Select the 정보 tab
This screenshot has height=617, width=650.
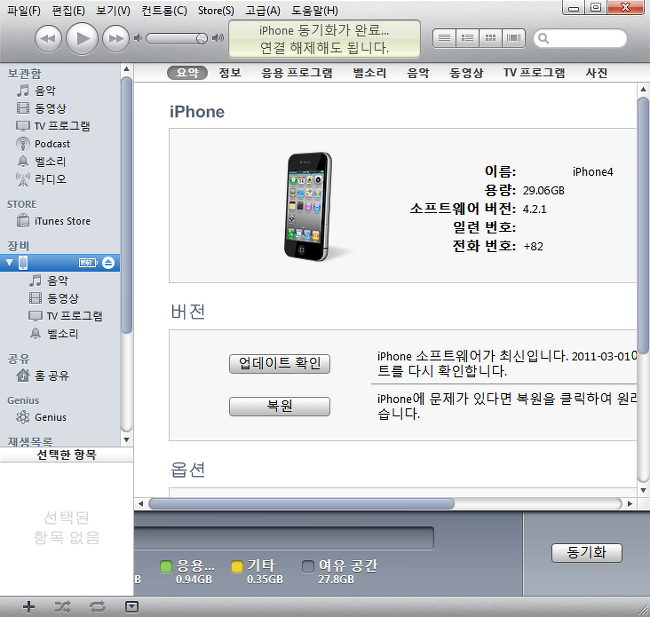point(230,73)
